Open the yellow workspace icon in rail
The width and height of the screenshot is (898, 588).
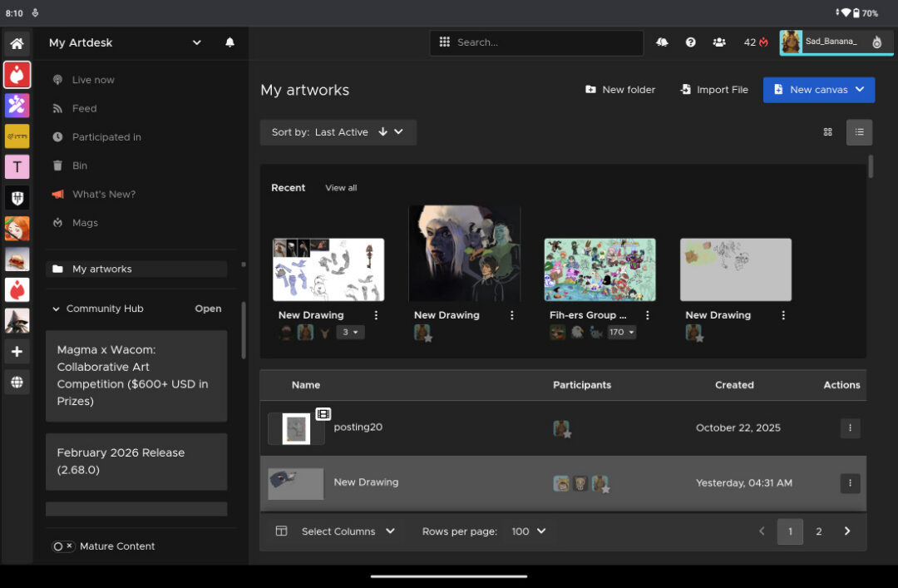(x=17, y=136)
